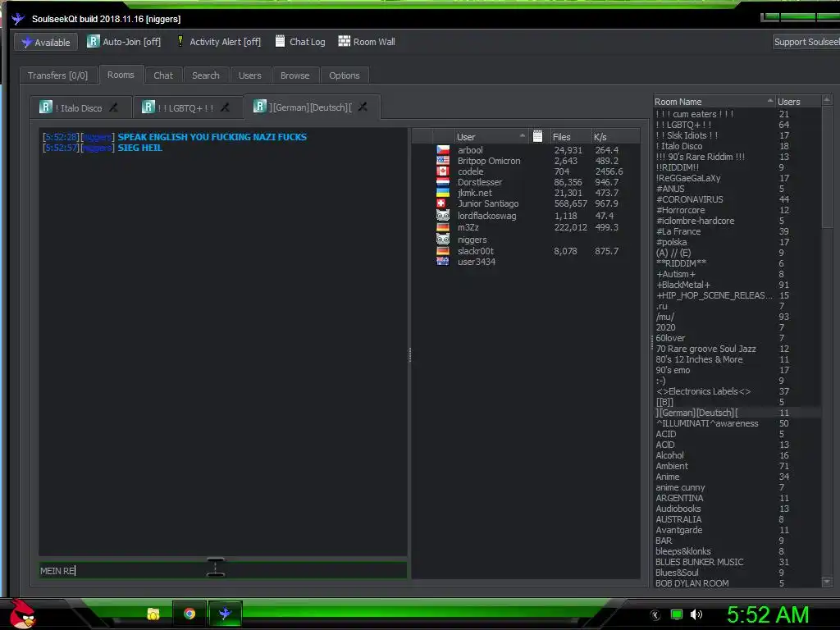The height and width of the screenshot is (630, 840).
Task: Click the German flag beside slackr00t
Action: click(443, 251)
